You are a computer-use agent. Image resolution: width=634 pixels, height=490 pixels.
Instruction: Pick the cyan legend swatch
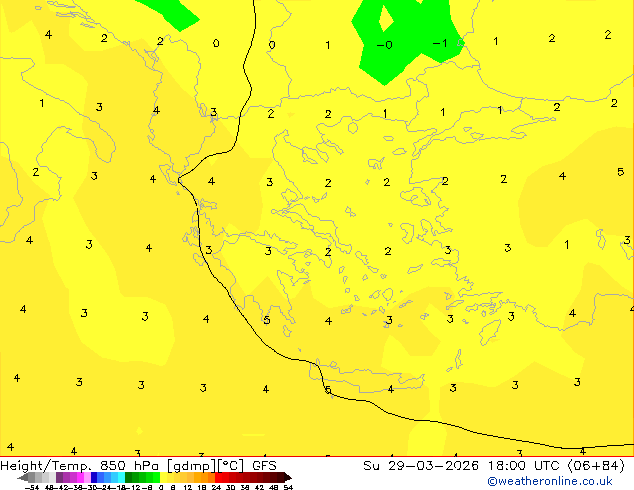[121, 477]
